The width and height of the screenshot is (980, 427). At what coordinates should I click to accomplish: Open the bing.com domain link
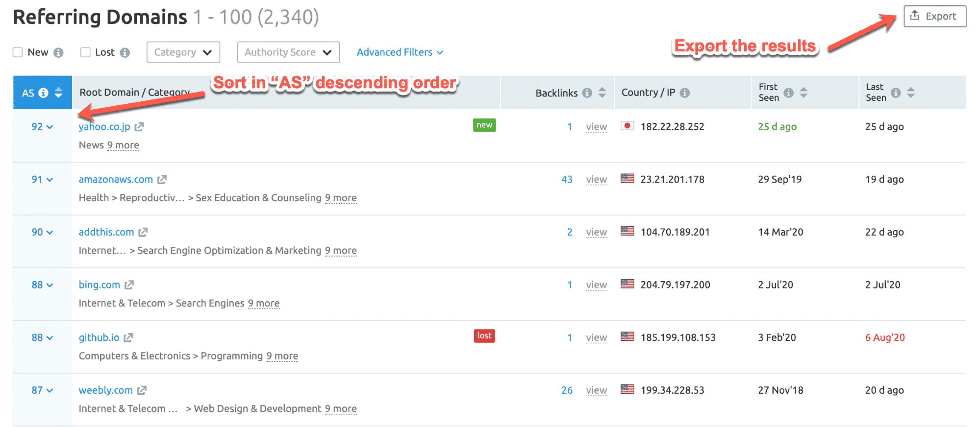[99, 285]
